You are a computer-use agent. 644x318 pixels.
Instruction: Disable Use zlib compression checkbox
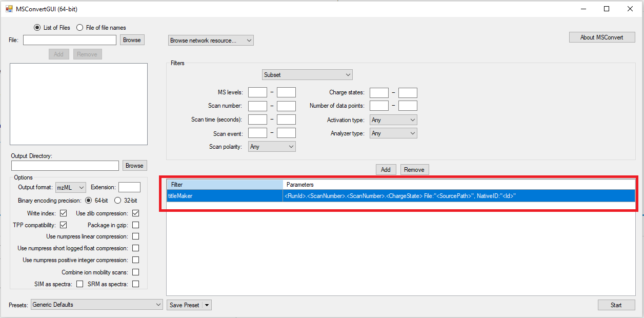pos(135,213)
